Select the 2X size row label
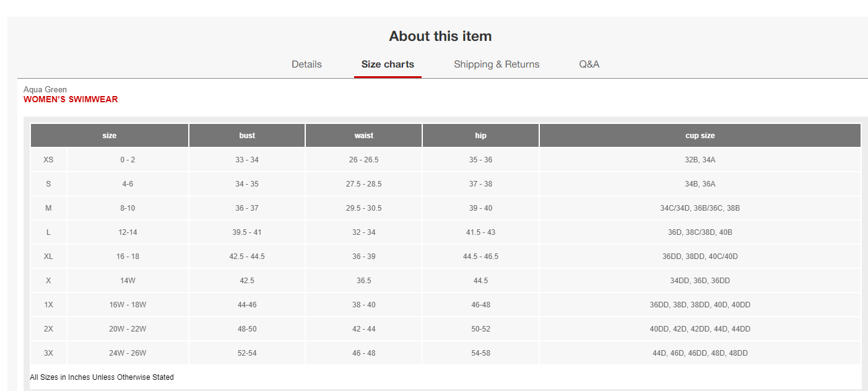The height and width of the screenshot is (391, 868). (48, 329)
